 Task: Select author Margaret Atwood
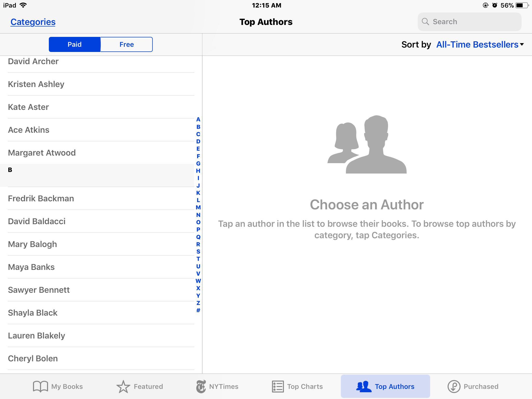(x=42, y=153)
